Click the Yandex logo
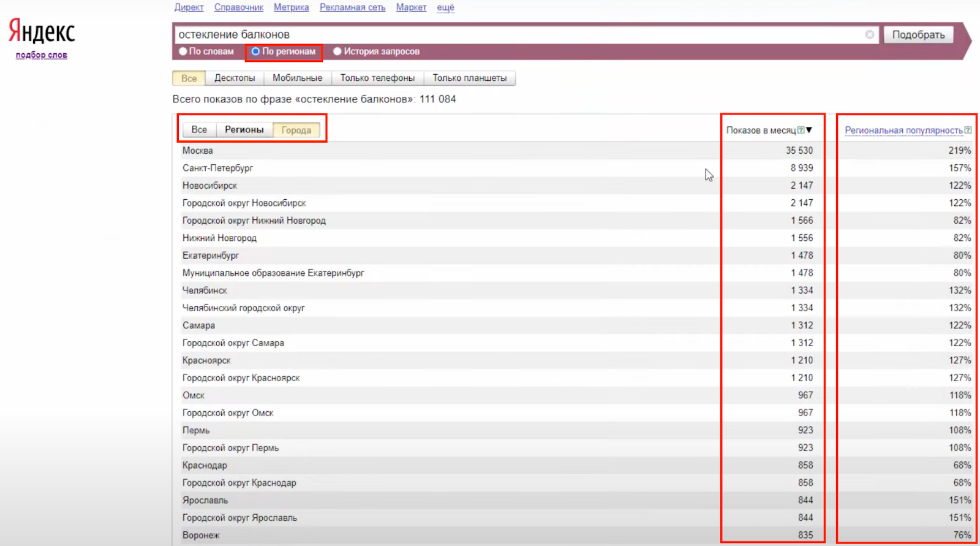 tap(42, 32)
